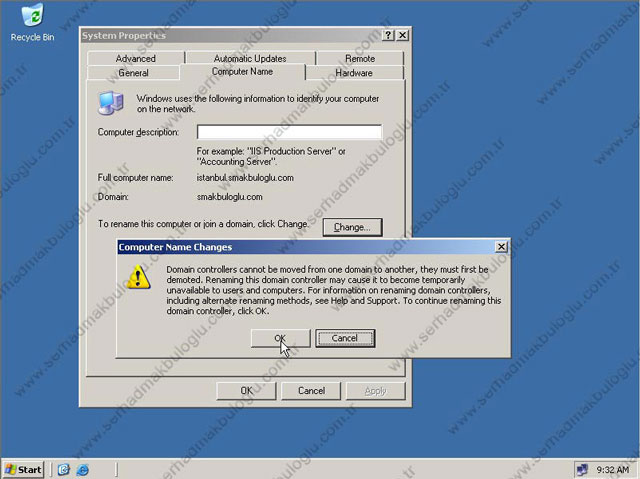The image size is (640, 479).
Task: Close the Computer Name Changes dialog
Action: [501, 247]
